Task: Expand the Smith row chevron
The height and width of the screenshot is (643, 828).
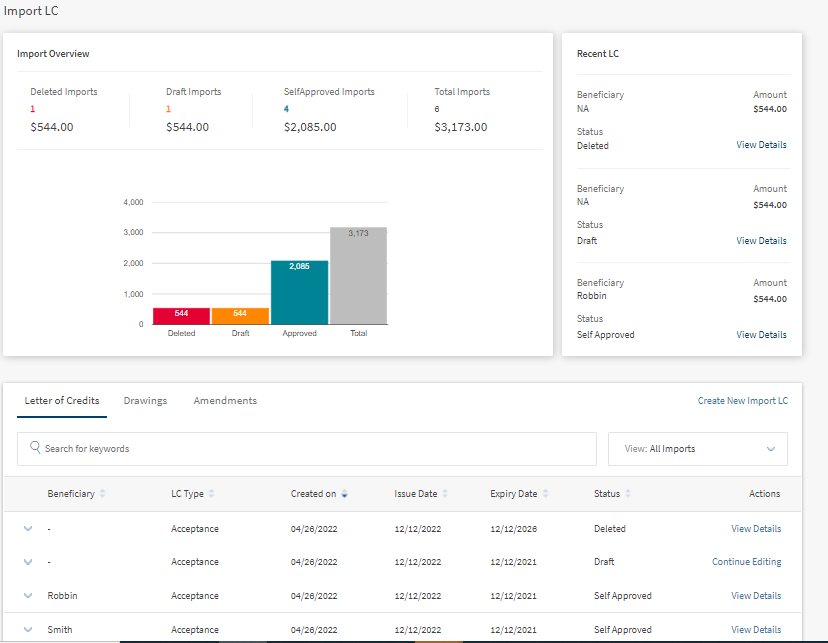Action: click(28, 630)
